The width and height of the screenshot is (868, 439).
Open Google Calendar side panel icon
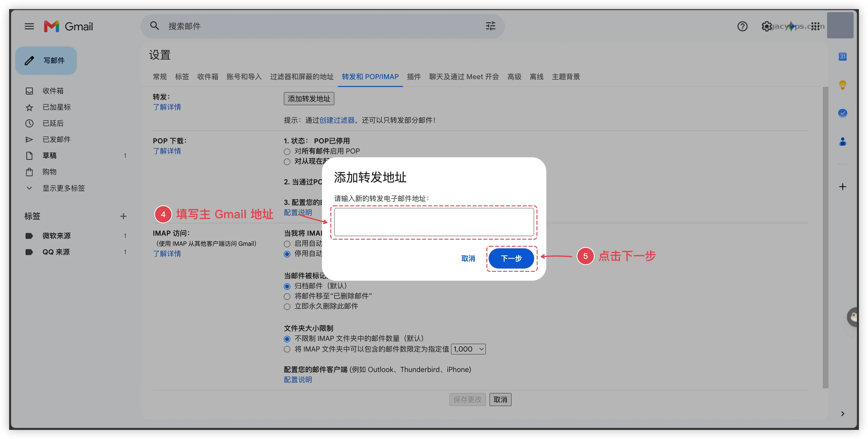pos(842,57)
